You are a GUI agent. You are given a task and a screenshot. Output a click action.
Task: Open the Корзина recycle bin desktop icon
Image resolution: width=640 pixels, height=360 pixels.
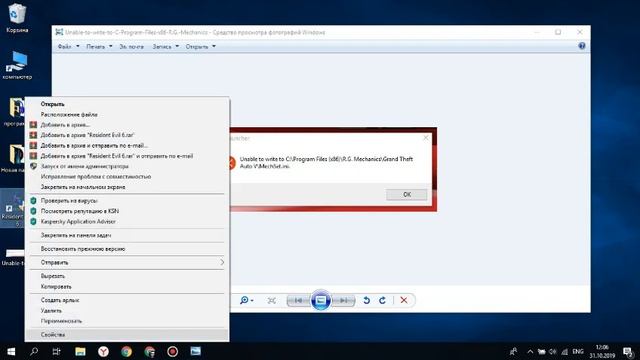17,17
